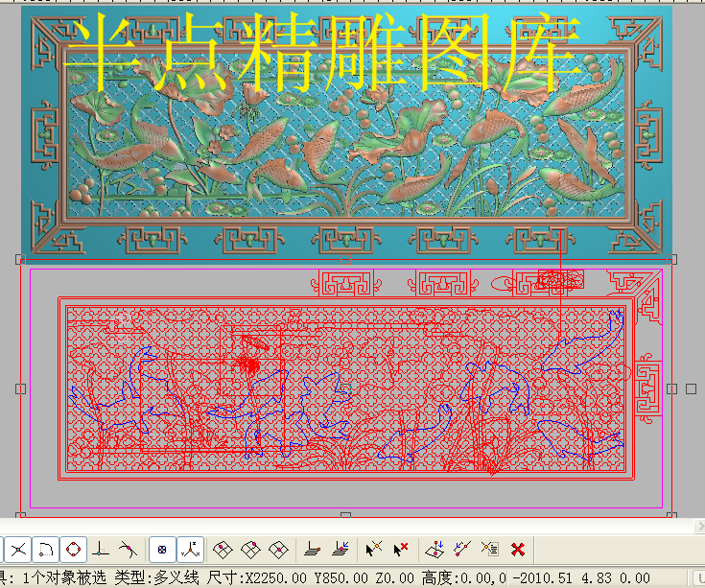Screen dimensions: 705x588
Task: Click the colored lotus and fish relief preview
Action: click(346, 133)
